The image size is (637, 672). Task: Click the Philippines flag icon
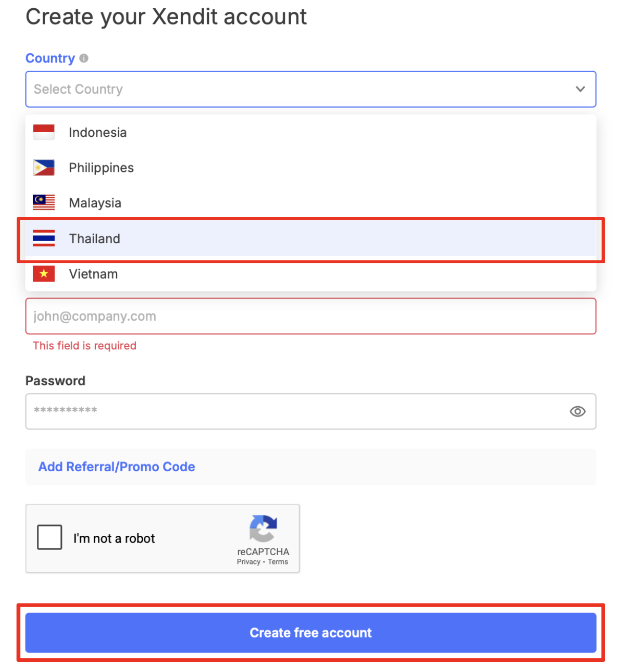44,167
